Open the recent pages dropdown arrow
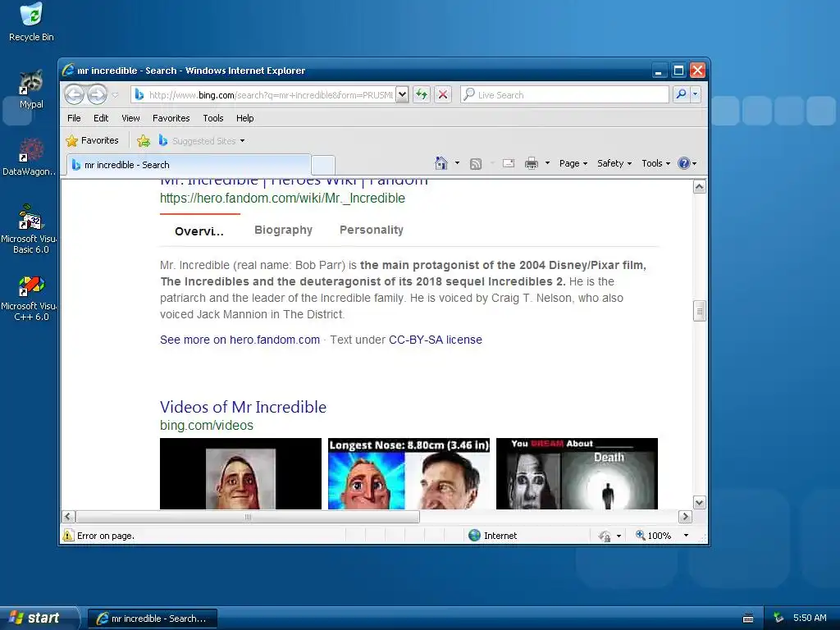Viewport: 840px width, 630px height. point(115,95)
